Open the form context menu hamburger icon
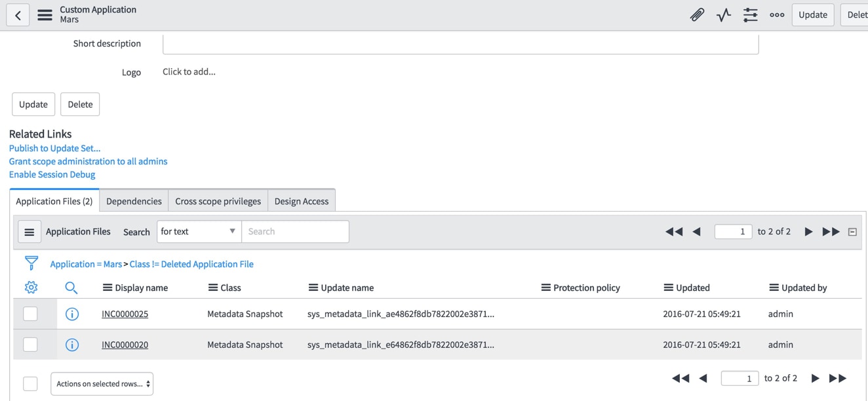 [x=45, y=15]
